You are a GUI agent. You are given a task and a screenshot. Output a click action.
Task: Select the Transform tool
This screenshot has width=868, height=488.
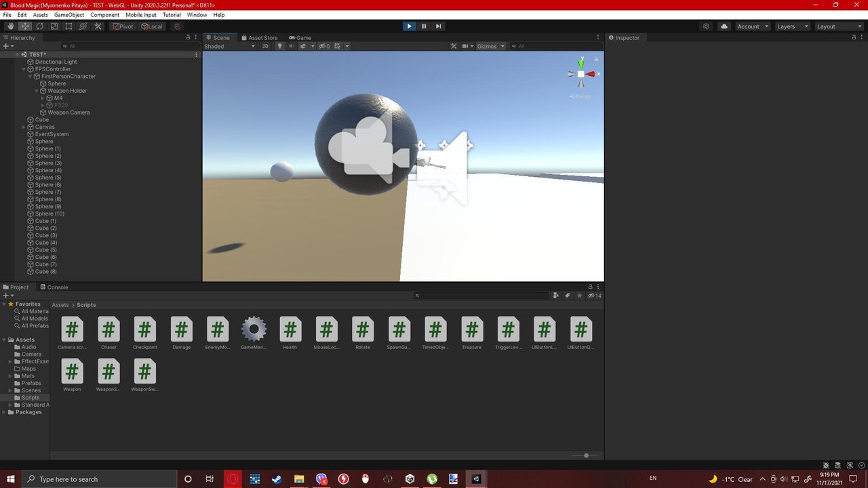tap(83, 26)
